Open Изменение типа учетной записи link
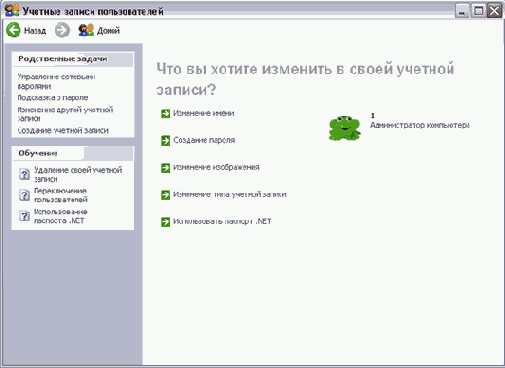 click(230, 194)
